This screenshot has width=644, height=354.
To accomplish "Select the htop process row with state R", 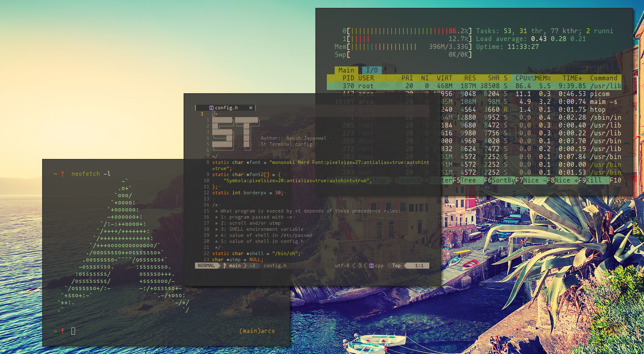I will (474, 110).
